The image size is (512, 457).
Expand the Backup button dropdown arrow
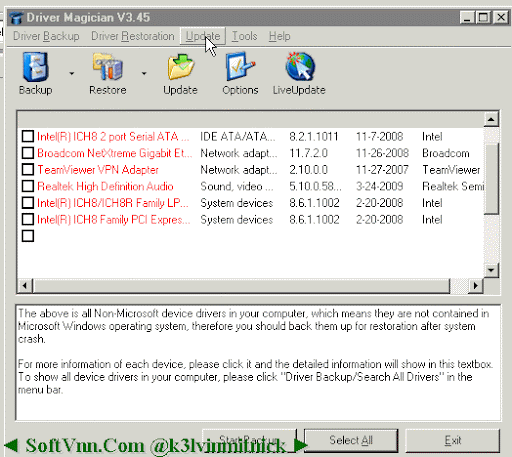[x=72, y=73]
